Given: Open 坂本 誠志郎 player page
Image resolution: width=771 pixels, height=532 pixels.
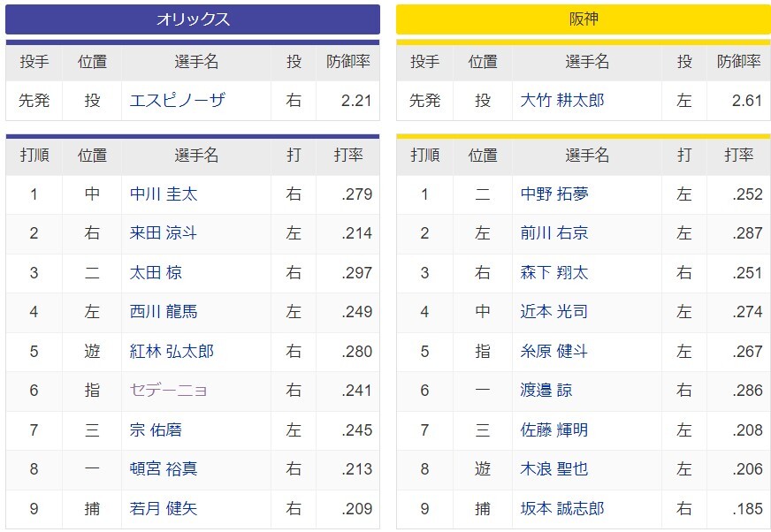Looking at the screenshot, I should 562,508.
